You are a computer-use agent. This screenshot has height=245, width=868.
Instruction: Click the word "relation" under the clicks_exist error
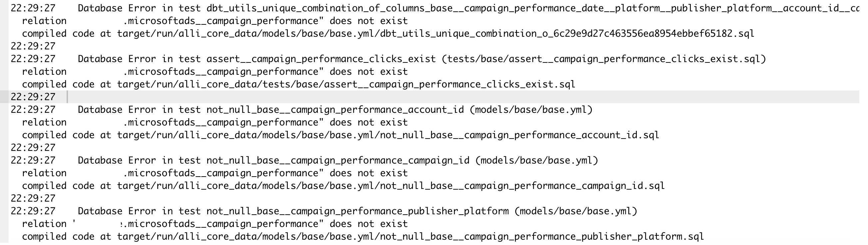tap(44, 72)
